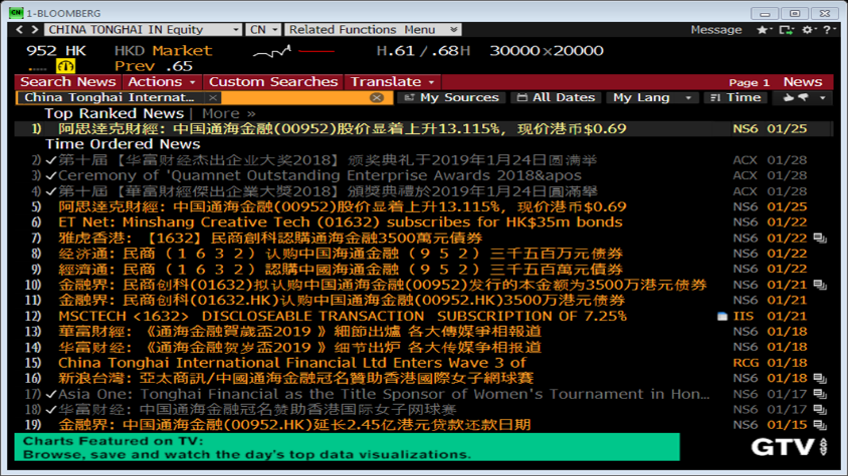This screenshot has height=476, width=848.
Task: Remove the China Tonghai Internat... filter tag
Action: 213,98
